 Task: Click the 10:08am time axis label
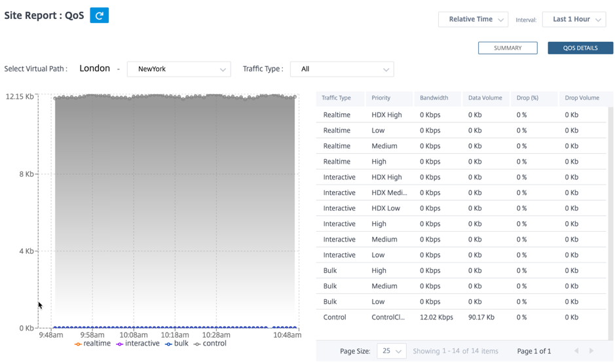click(134, 335)
